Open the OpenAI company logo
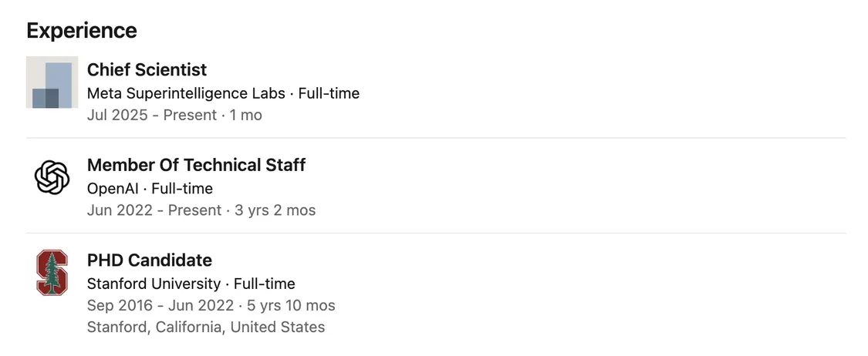 52,177
